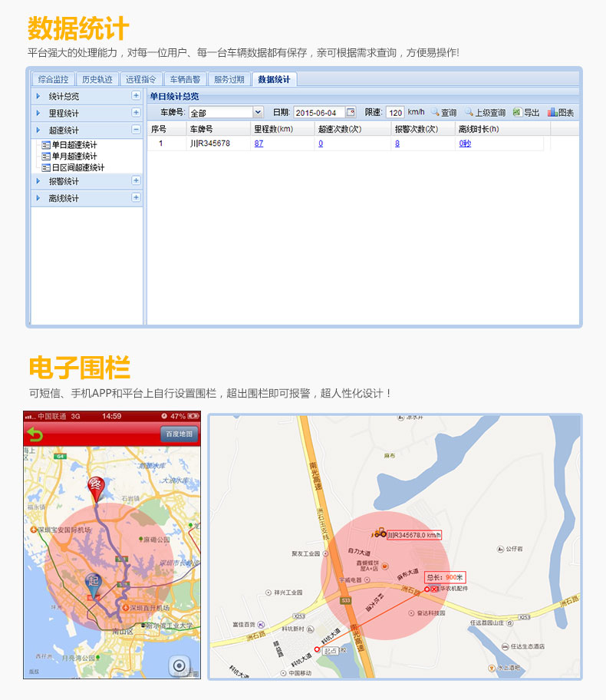Expand the 统计总览 section

pyautogui.click(x=136, y=96)
